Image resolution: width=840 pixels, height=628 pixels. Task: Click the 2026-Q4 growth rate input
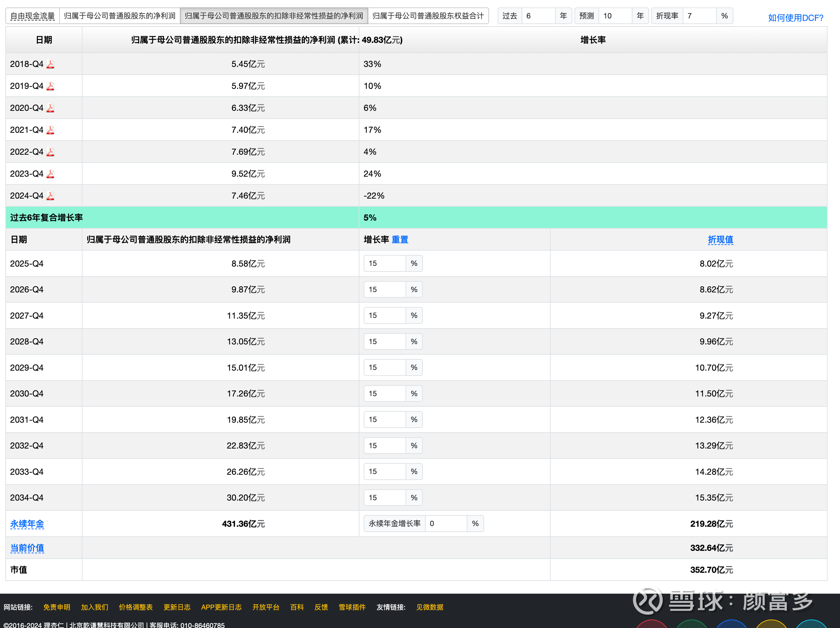point(385,290)
